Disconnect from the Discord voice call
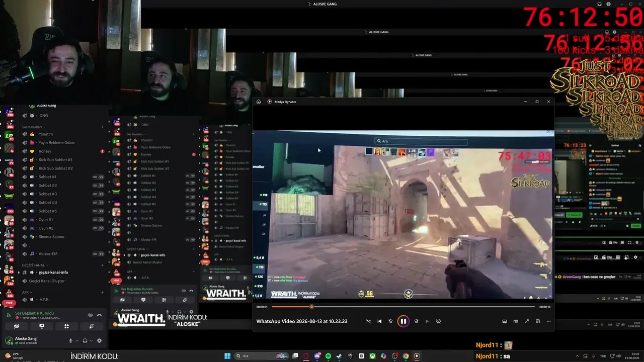This screenshot has height=362, width=644. pos(99,315)
